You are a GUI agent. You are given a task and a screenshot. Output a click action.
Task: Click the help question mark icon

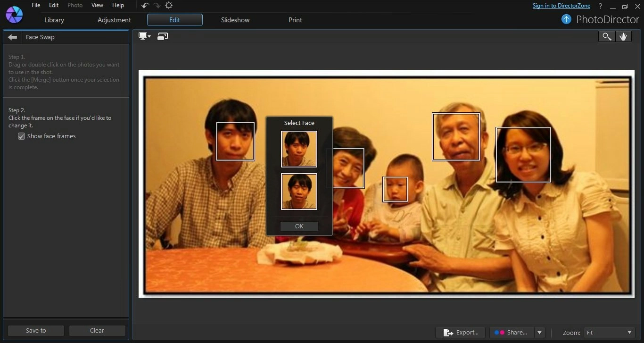(x=600, y=6)
